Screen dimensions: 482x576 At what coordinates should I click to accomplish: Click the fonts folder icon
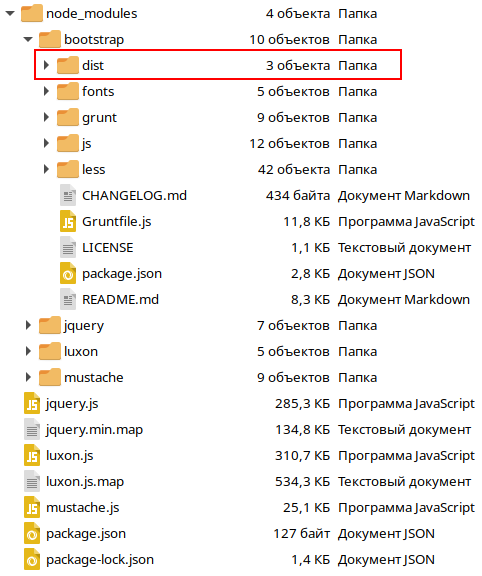pyautogui.click(x=68, y=91)
